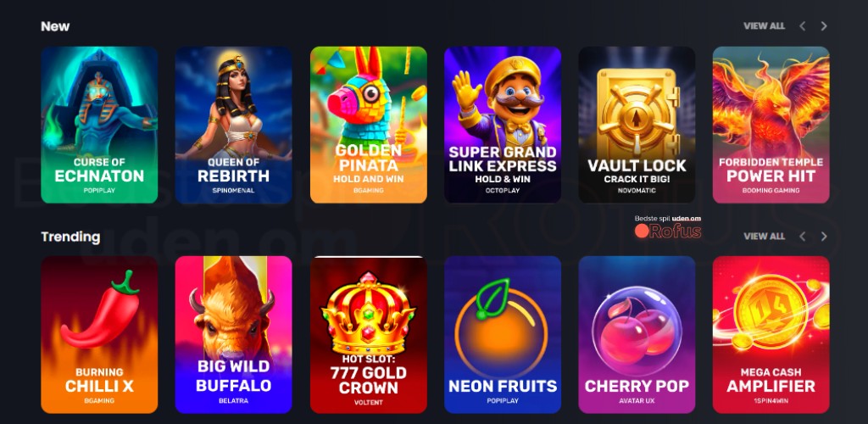
Task: Open the Curse of Echnaton game
Action: (99, 125)
